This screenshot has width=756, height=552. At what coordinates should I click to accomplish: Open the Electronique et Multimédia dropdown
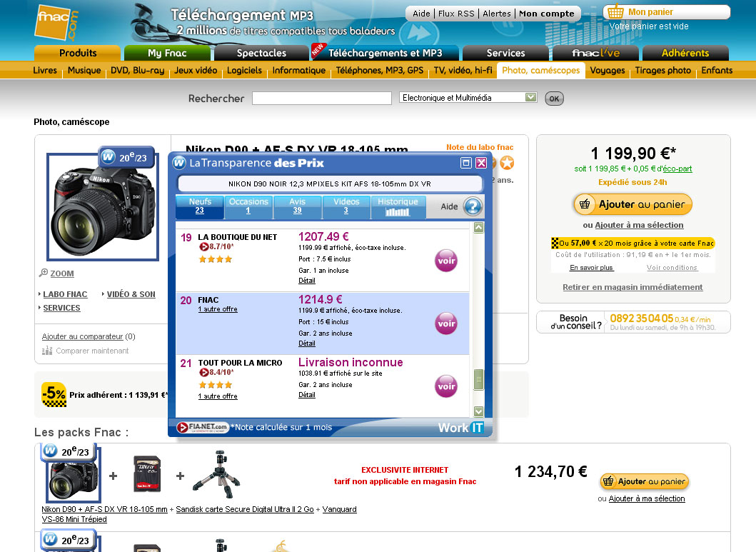(x=530, y=98)
